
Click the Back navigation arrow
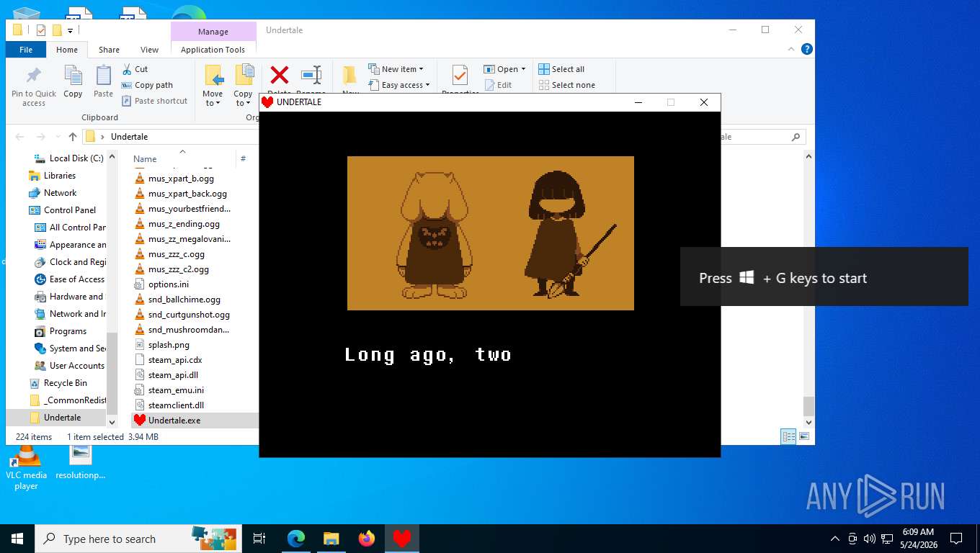tap(19, 137)
